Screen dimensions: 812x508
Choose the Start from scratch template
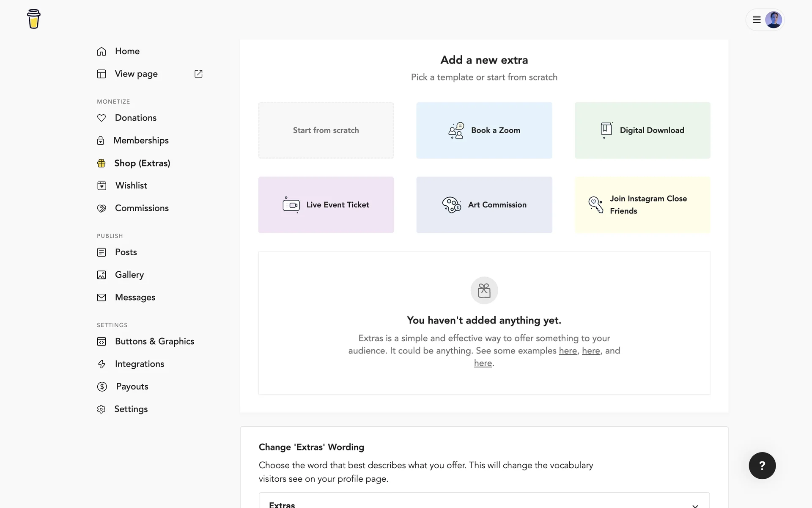pos(326,130)
